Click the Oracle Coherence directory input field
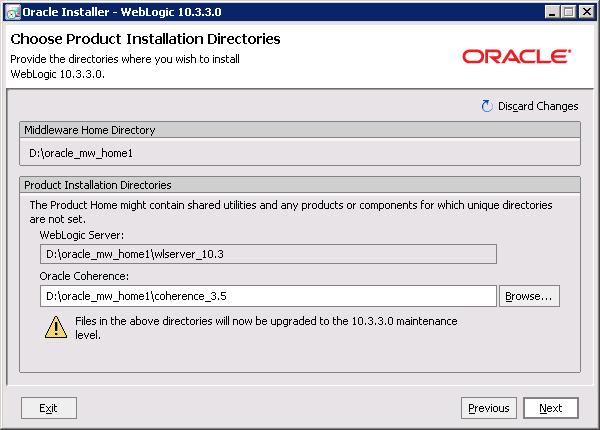The image size is (600, 430). pos(268,296)
